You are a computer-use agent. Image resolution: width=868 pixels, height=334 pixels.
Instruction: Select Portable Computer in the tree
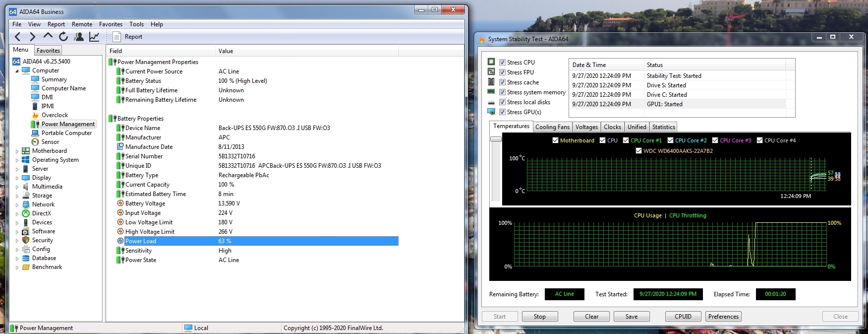[66, 133]
